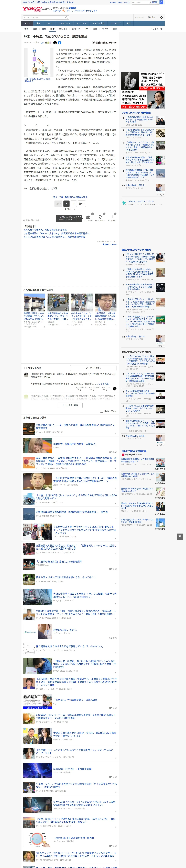The height and width of the screenshot is (868, 186).
Task: Go to next page 次へ button
Action: point(81,204)
